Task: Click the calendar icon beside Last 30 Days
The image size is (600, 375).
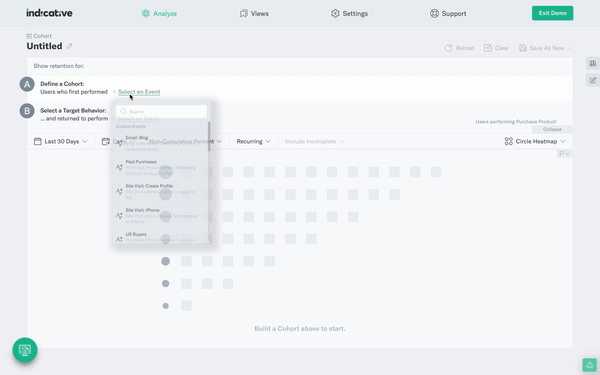Action: pyautogui.click(x=38, y=141)
